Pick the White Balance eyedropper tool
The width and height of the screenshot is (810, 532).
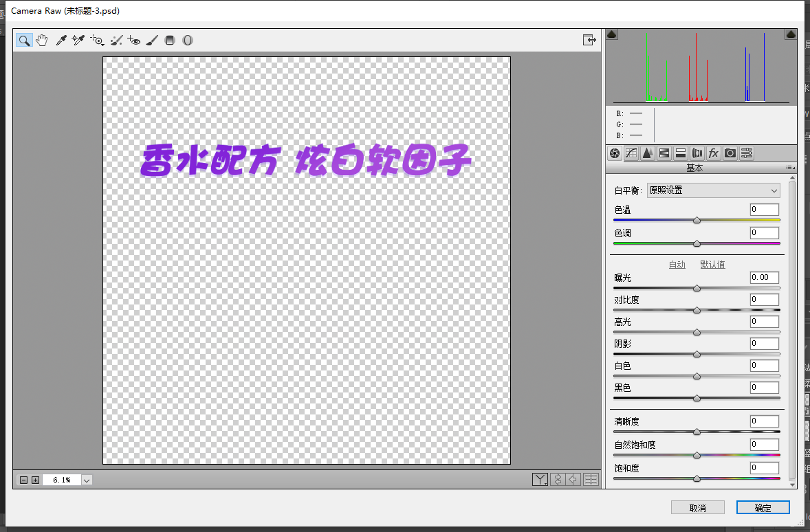[x=61, y=40]
